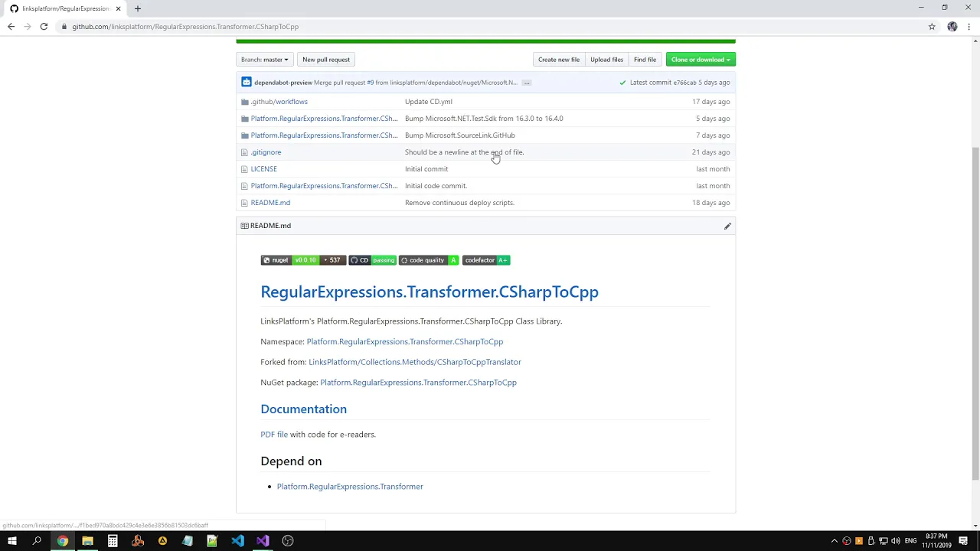Open the CSharpToCppTranslator forked-from link
The image size is (980, 551).
coord(415,362)
